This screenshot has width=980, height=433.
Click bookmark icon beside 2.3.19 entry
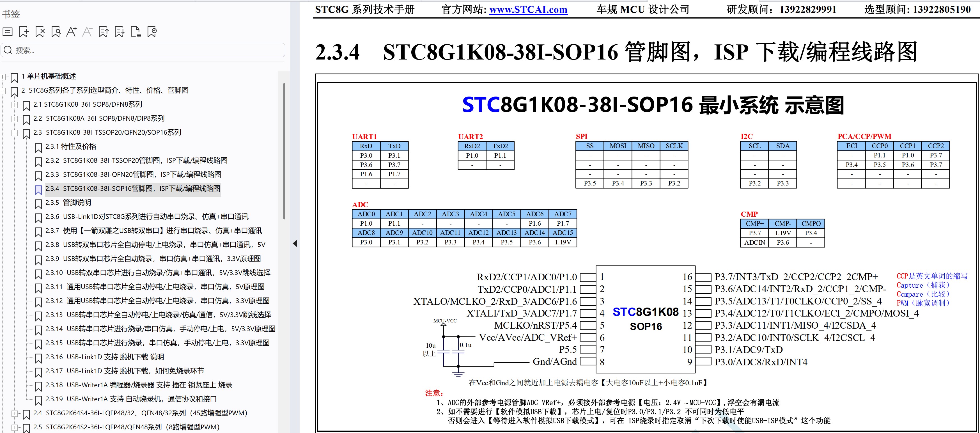(38, 400)
